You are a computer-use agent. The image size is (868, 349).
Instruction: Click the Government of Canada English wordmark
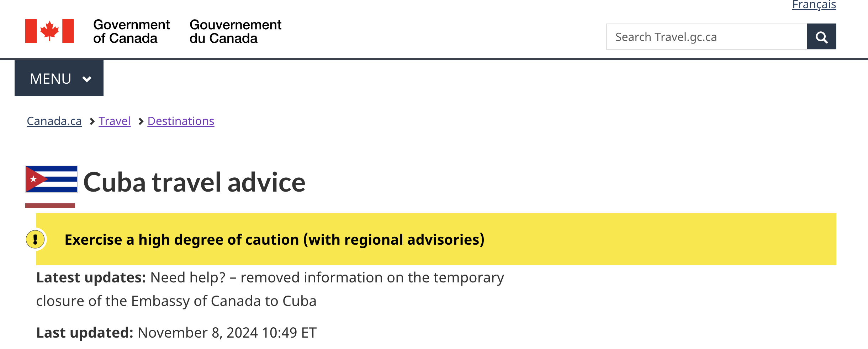(x=131, y=31)
